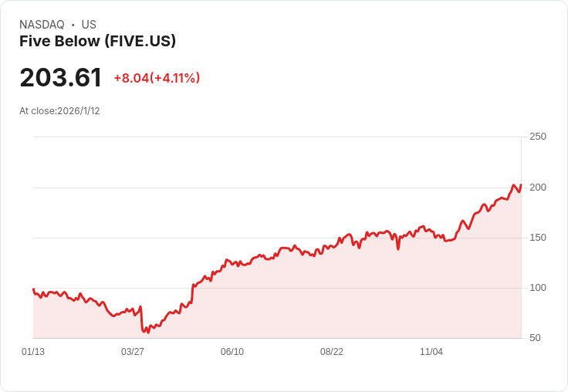Click the chart's lowest dip near 03/27
568x392 pixels.
[148, 333]
